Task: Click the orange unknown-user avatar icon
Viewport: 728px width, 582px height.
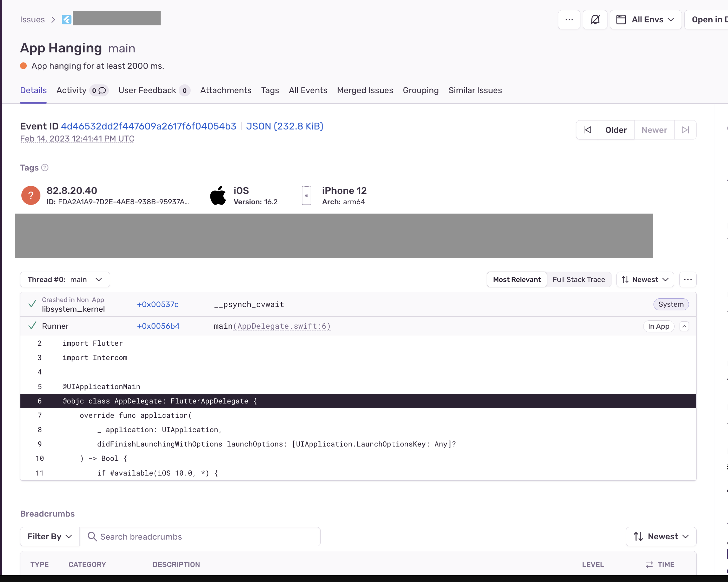Action: tap(30, 195)
